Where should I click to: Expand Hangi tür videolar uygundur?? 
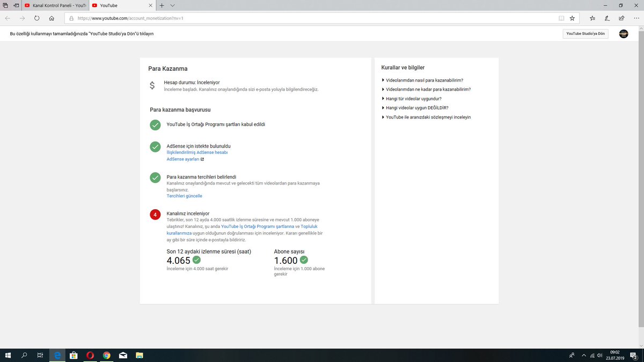pyautogui.click(x=411, y=99)
